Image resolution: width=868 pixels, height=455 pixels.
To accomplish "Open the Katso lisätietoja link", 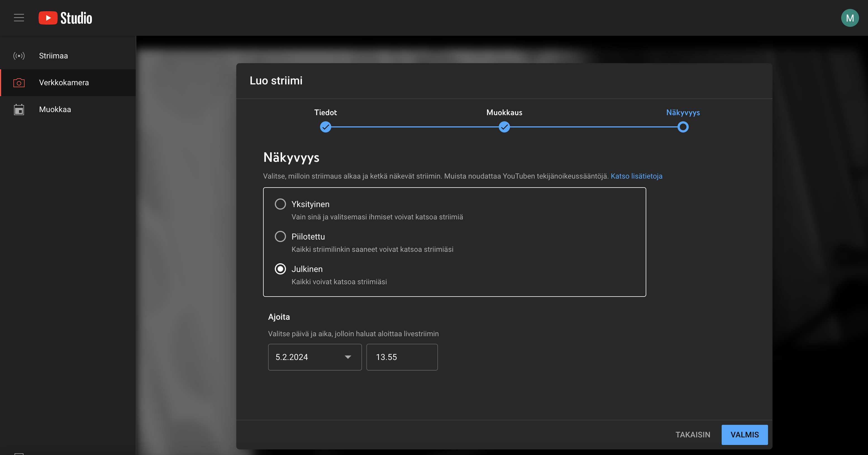I will point(636,176).
